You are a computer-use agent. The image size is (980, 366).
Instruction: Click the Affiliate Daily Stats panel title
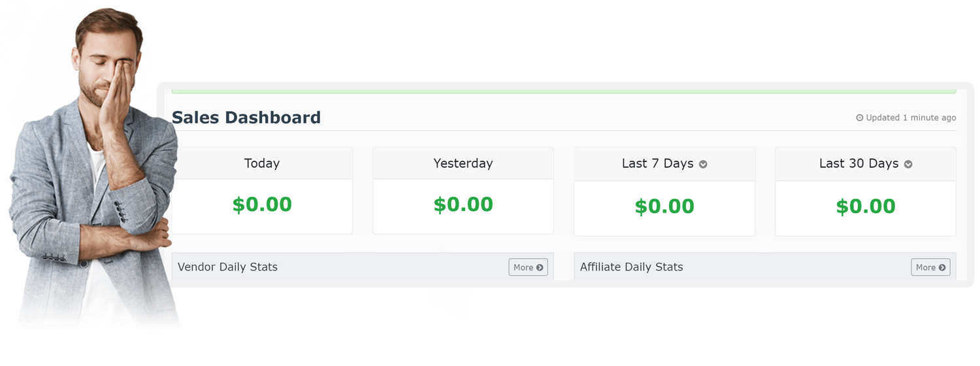(x=631, y=267)
